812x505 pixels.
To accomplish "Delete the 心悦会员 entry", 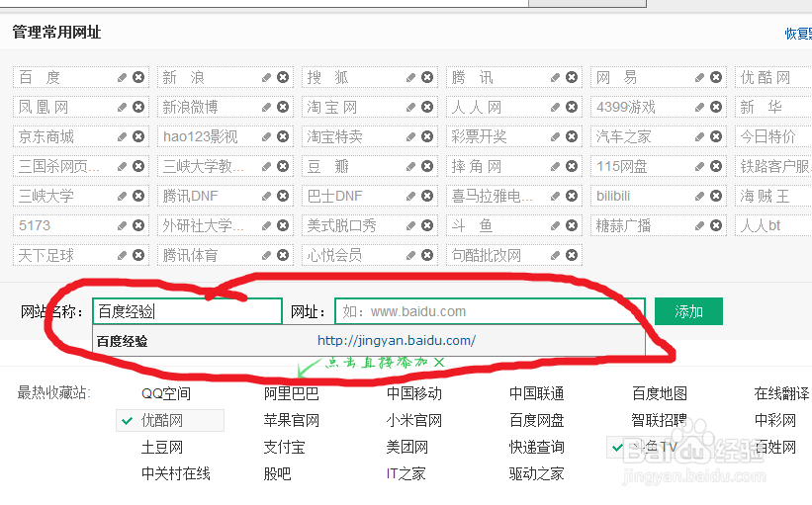I will click(427, 255).
